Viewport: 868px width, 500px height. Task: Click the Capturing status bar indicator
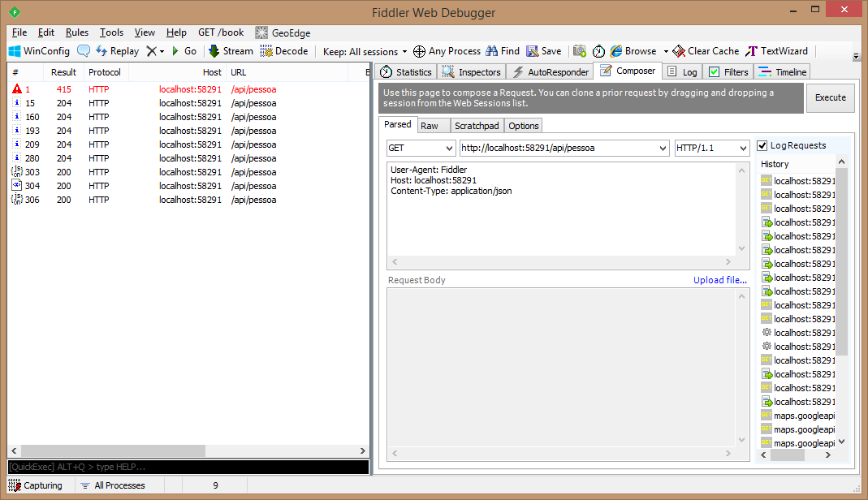tap(36, 485)
